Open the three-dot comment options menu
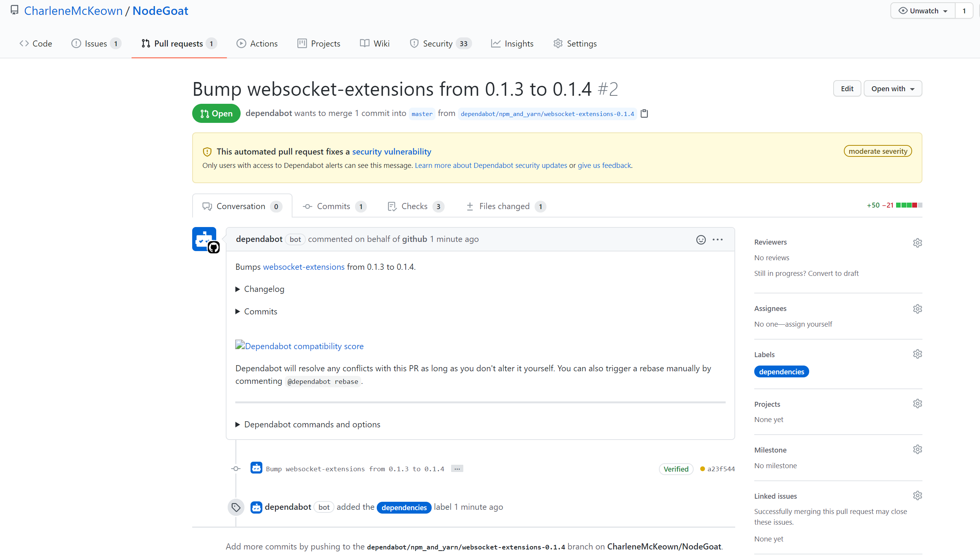 click(x=717, y=240)
